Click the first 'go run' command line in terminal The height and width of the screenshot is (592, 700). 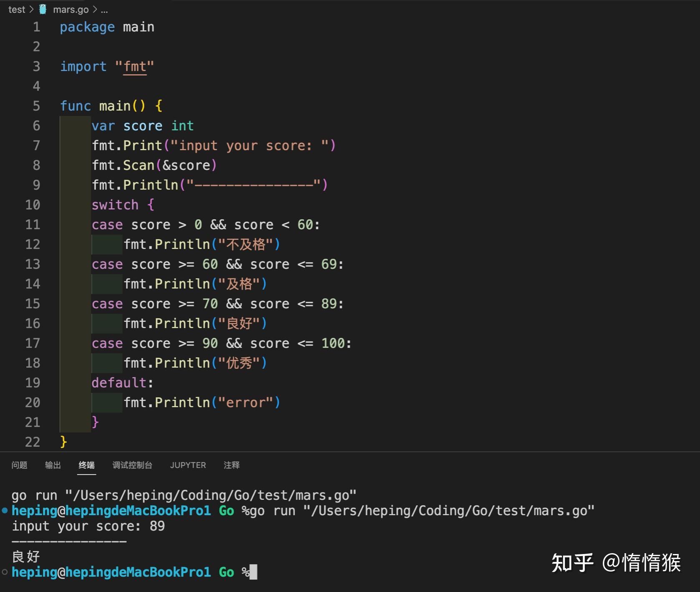pos(184,496)
